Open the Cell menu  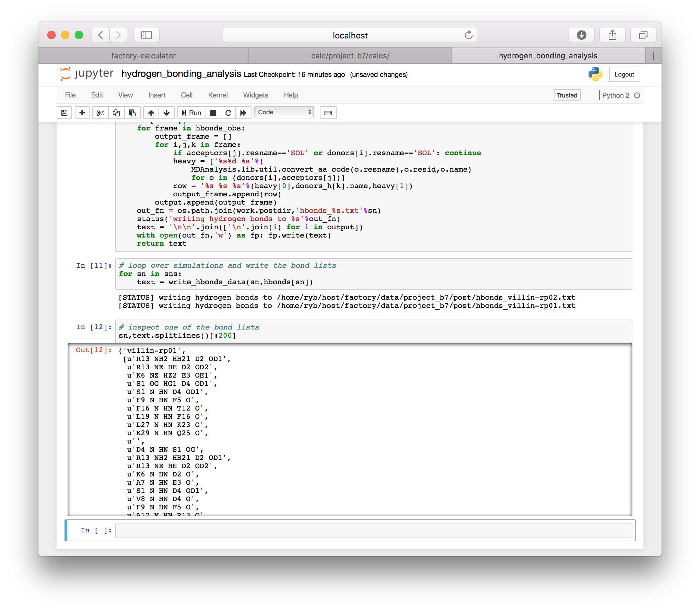(187, 95)
